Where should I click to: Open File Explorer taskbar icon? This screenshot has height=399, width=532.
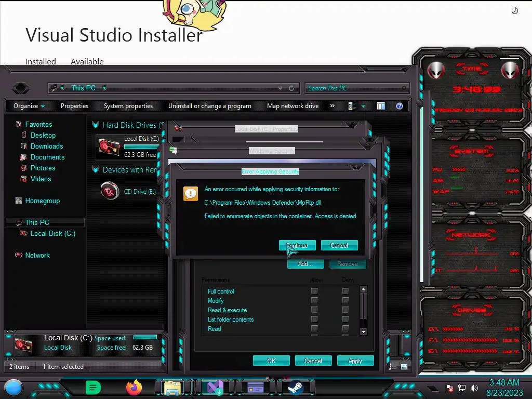pos(172,388)
